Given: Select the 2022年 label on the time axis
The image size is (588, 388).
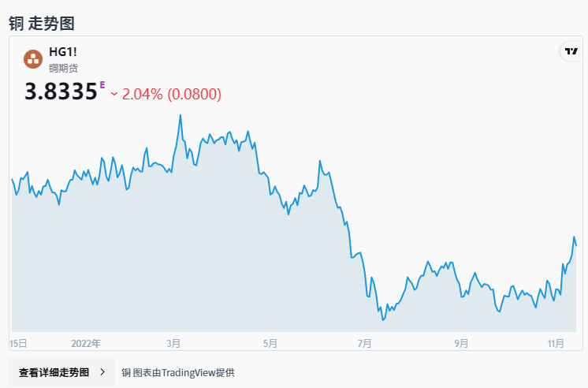Looking at the screenshot, I should point(86,343).
